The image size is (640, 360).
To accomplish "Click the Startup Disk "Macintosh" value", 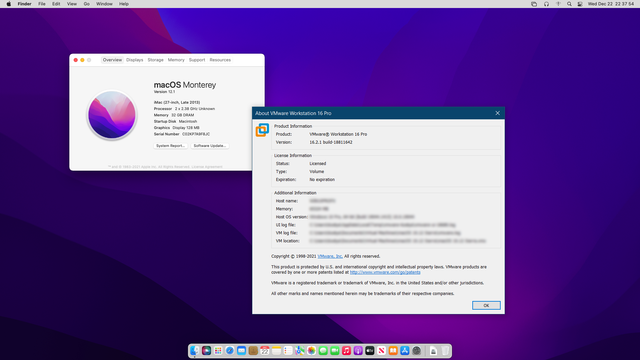I will pos(188,122).
